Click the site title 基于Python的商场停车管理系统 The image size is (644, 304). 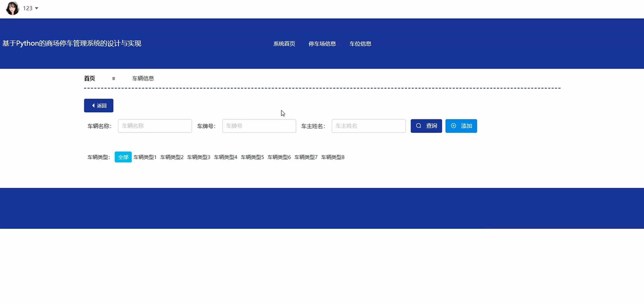click(72, 43)
